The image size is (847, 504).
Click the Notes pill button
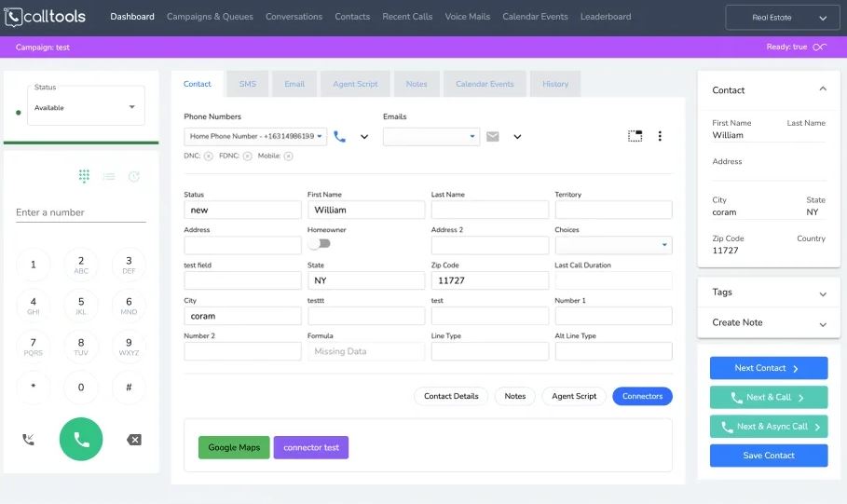(x=514, y=396)
